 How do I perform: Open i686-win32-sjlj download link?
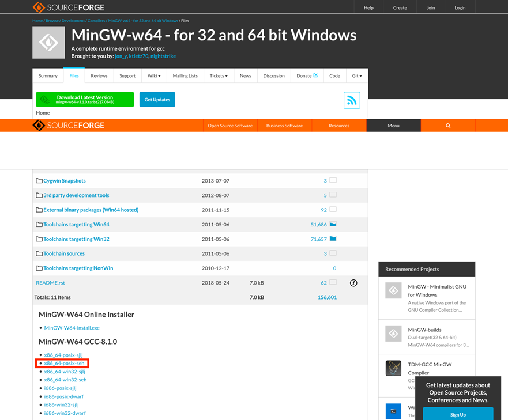[x=62, y=405]
